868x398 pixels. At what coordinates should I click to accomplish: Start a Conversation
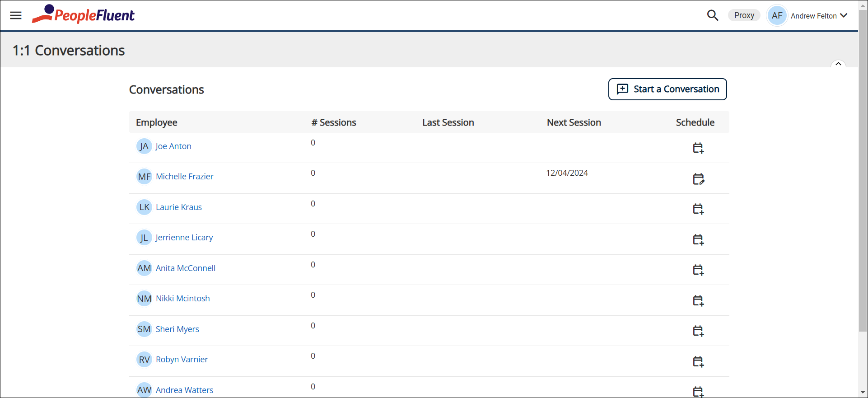point(667,89)
